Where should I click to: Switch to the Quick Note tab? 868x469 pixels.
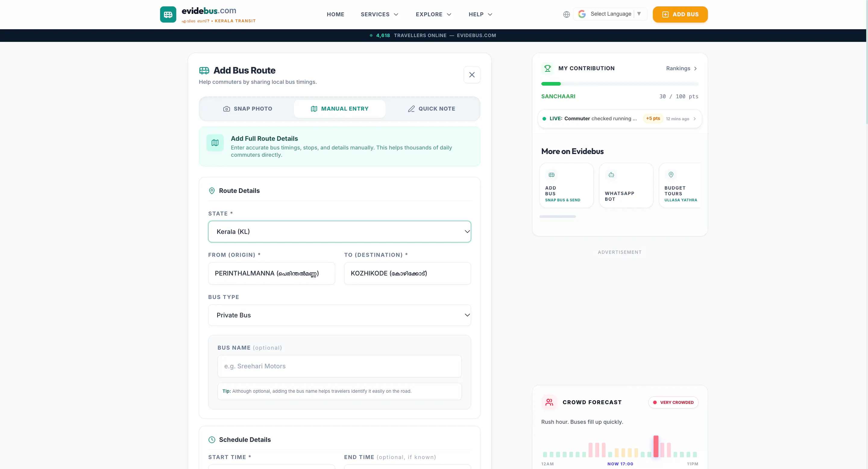point(431,109)
